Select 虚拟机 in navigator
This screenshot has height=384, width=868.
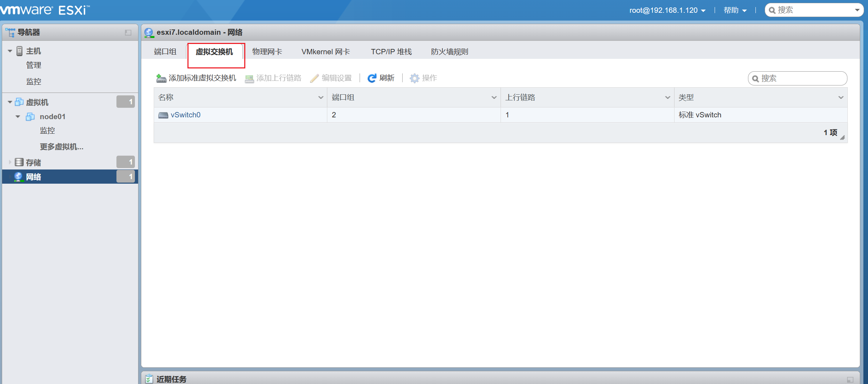pos(37,102)
